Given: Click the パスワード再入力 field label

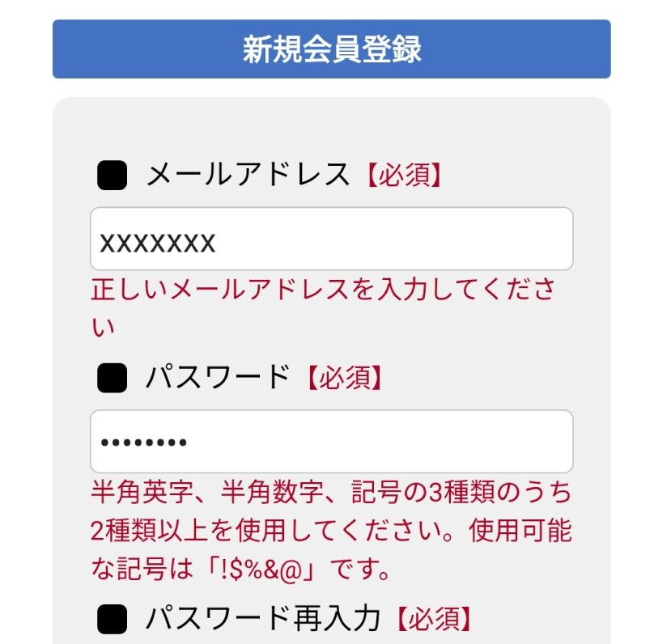Looking at the screenshot, I should (x=263, y=619).
